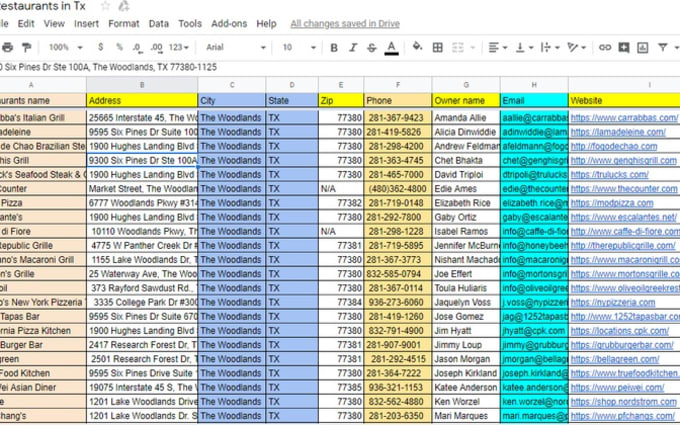
Task: Click 'All changes saved in Drive' link
Action: 345,24
